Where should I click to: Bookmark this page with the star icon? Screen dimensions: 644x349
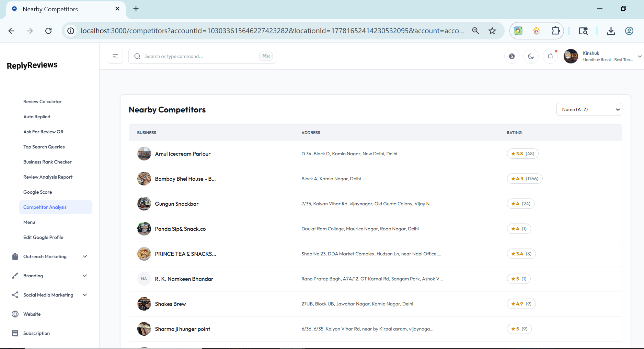tap(492, 31)
